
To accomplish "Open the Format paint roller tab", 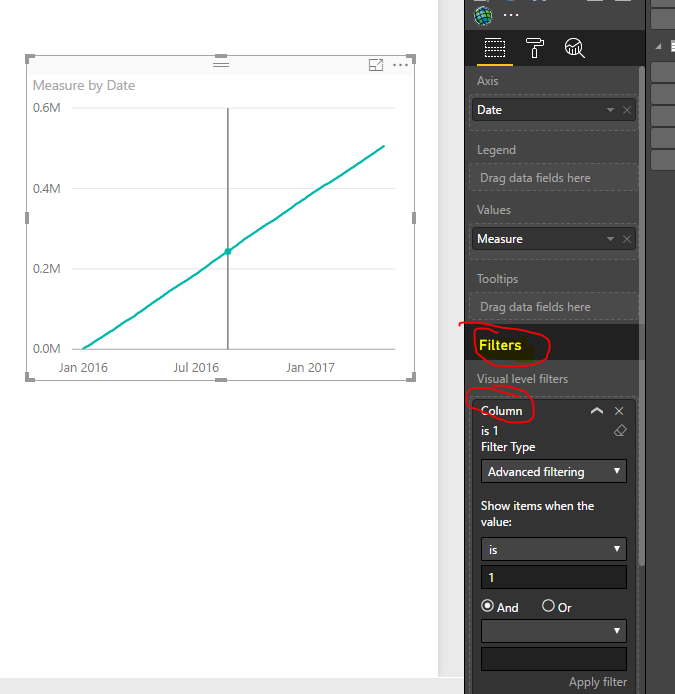I will (535, 48).
